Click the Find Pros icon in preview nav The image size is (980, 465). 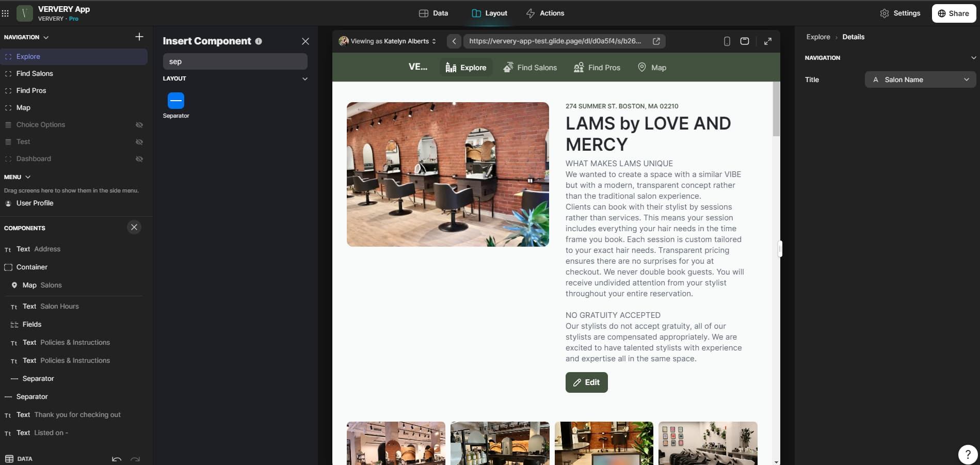coord(579,68)
